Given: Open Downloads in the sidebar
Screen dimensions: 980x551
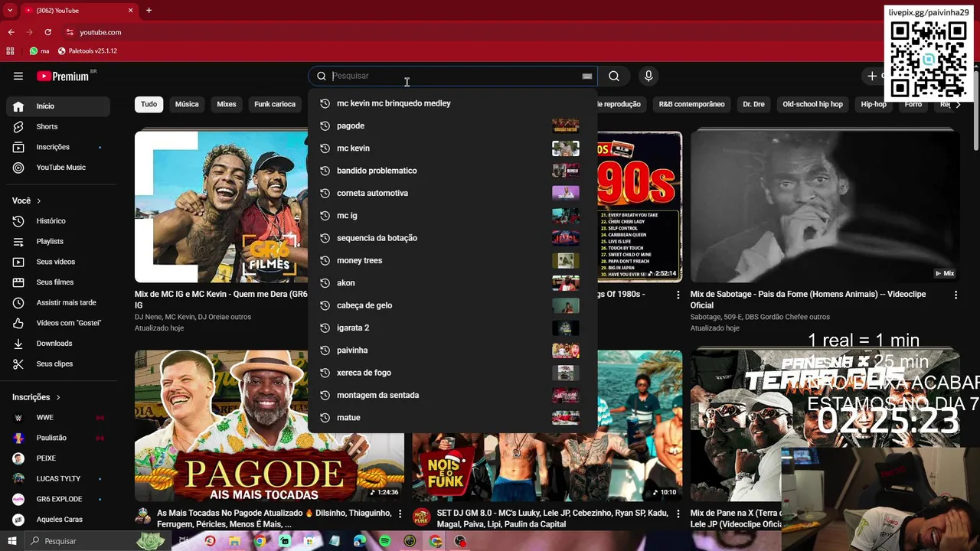Looking at the screenshot, I should 58,344.
